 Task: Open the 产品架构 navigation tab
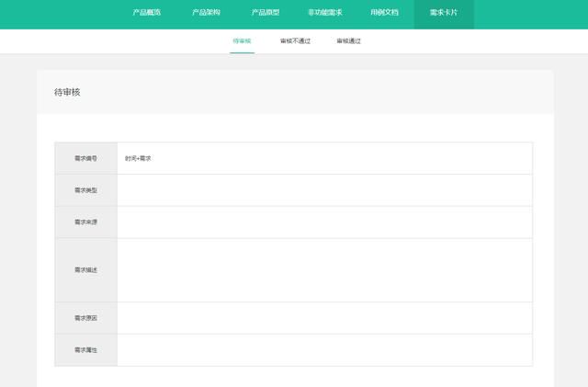(206, 12)
